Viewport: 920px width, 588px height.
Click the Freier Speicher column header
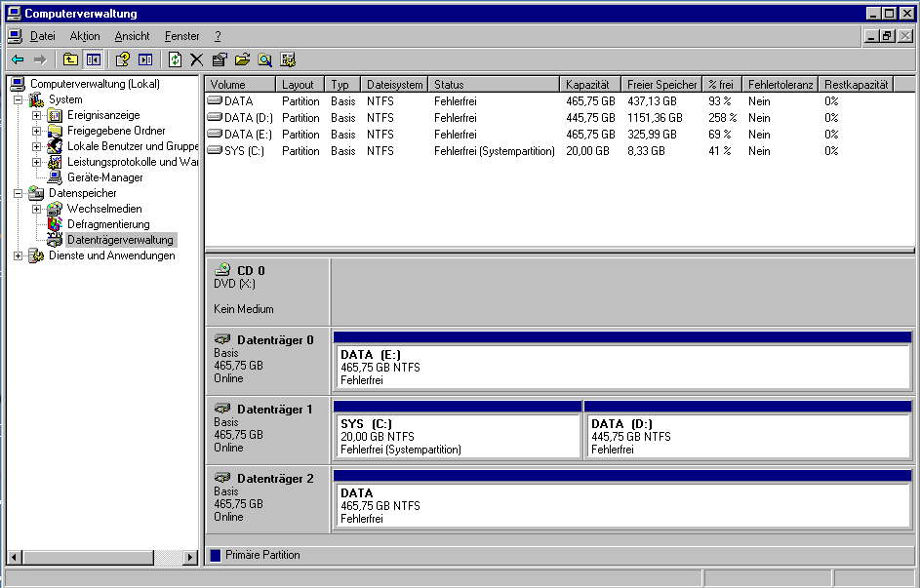(x=661, y=85)
